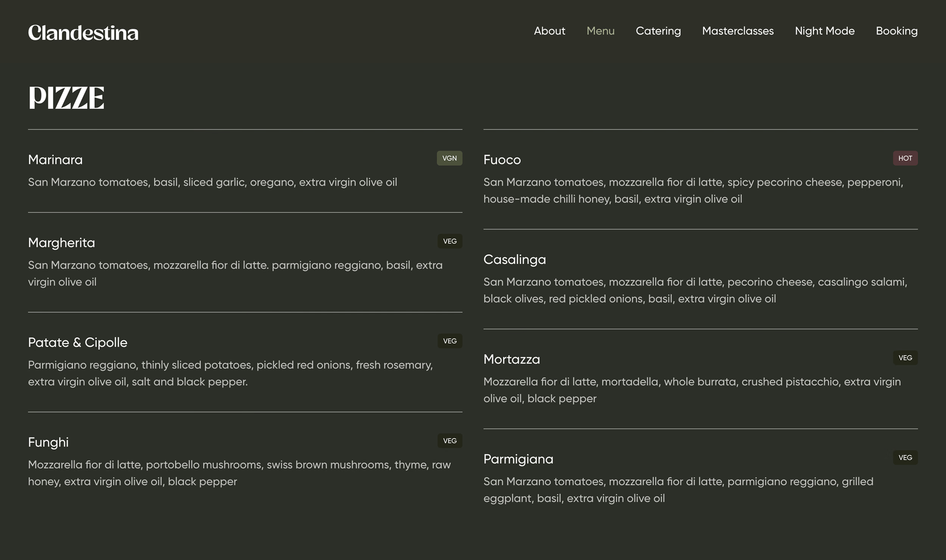Image resolution: width=946 pixels, height=560 pixels.
Task: Click the HOT badge on Fuoco
Action: (905, 158)
